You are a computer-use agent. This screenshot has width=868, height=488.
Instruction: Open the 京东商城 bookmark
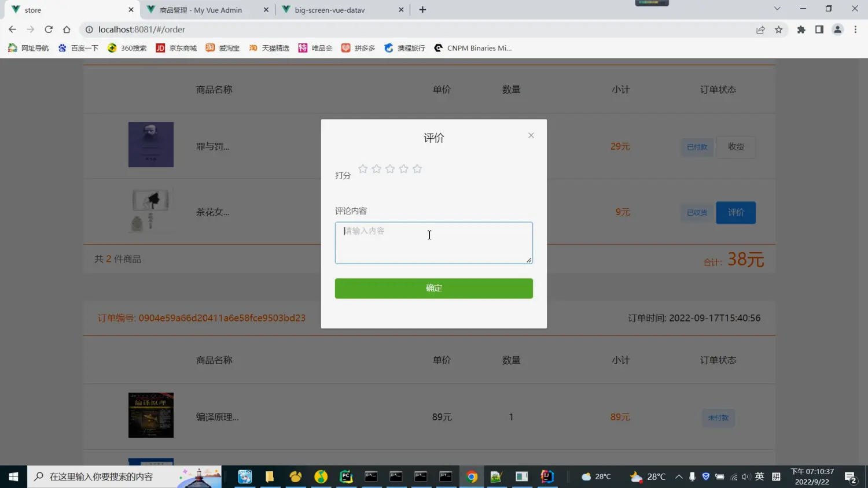point(176,48)
